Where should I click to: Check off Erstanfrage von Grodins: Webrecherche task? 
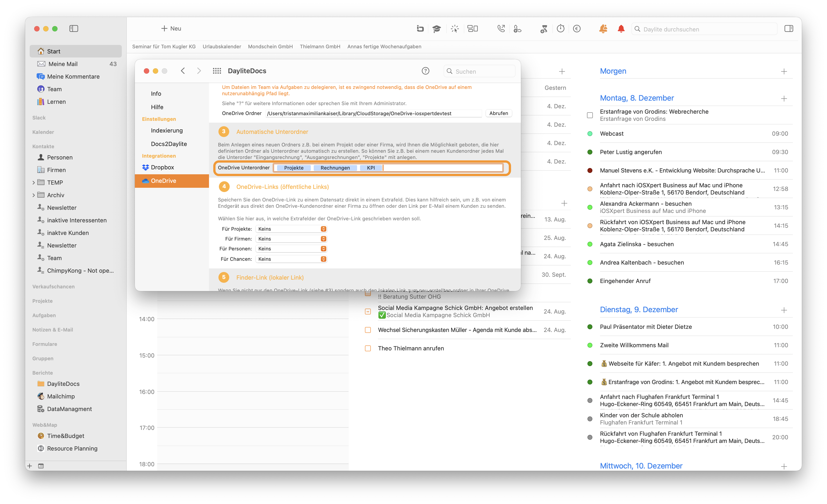[x=590, y=115]
